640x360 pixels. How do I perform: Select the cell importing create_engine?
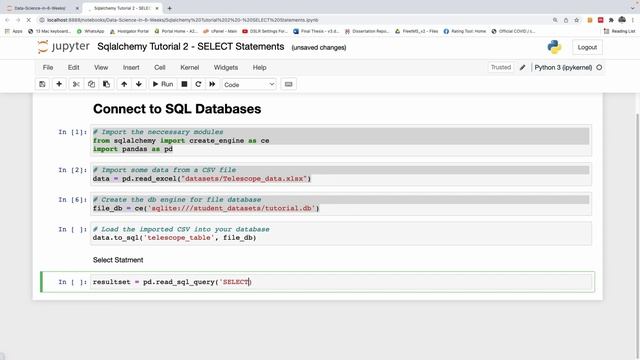click(x=341, y=140)
